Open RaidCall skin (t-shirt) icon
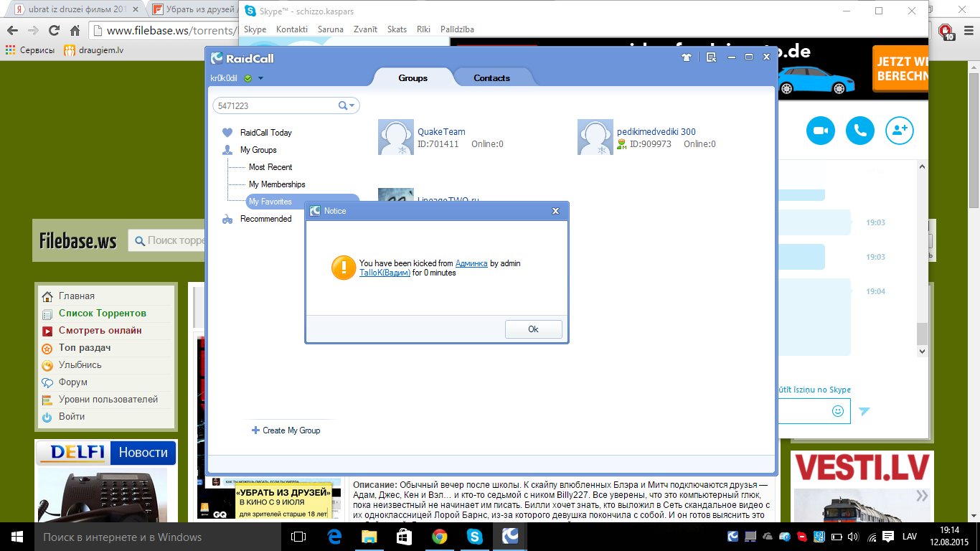 pos(687,57)
